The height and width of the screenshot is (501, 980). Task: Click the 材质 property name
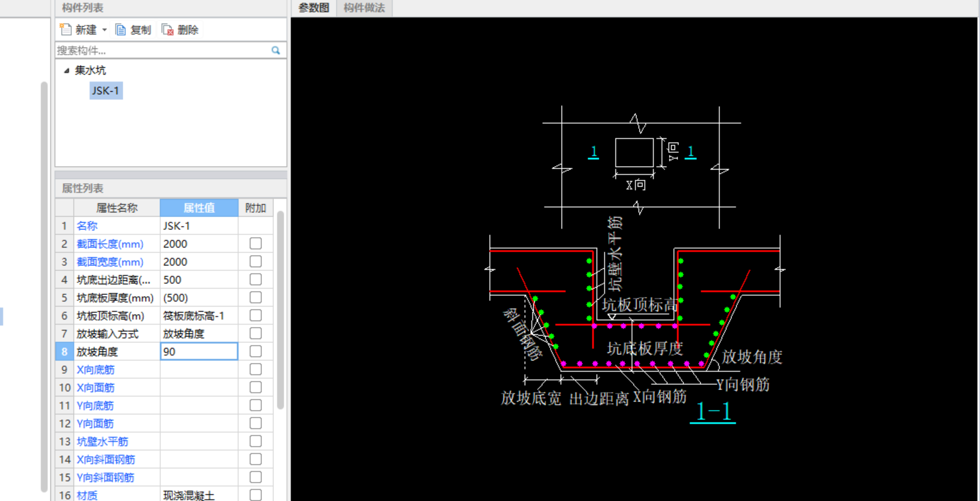click(87, 495)
